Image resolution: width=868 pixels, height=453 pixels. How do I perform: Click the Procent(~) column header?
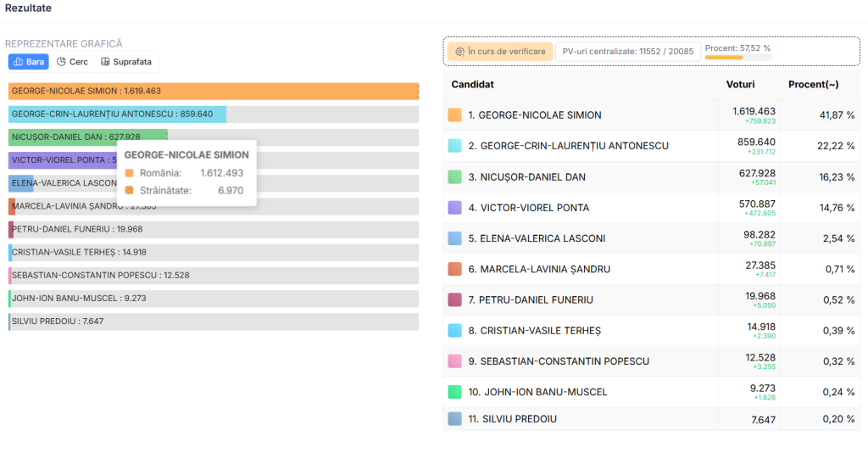click(813, 85)
